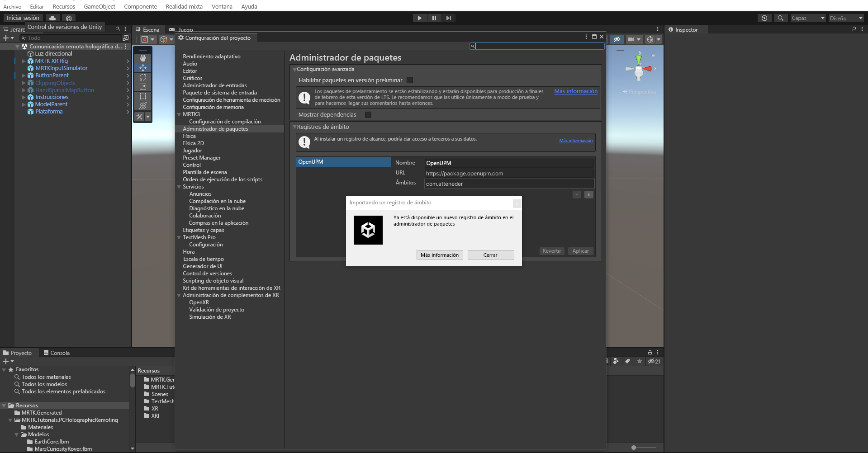Screen dimensions: 868x453
Task: Open the Diseño layout dropdown
Action: [x=846, y=18]
